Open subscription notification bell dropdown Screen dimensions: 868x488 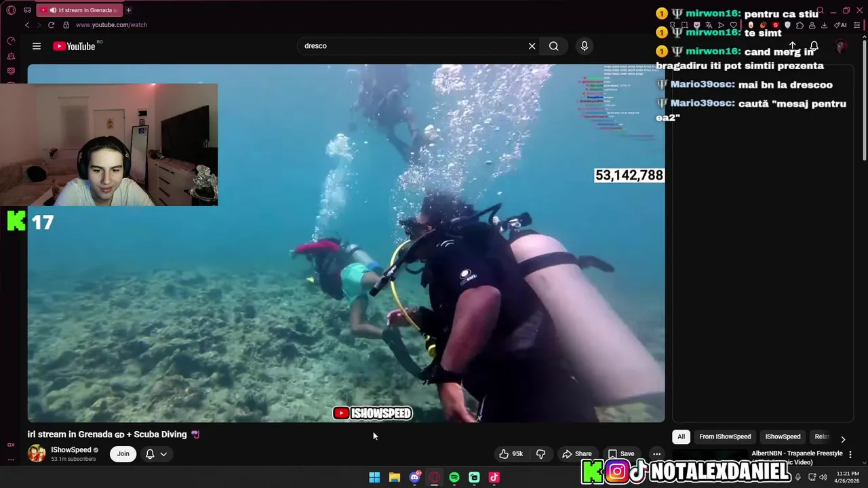click(x=157, y=453)
